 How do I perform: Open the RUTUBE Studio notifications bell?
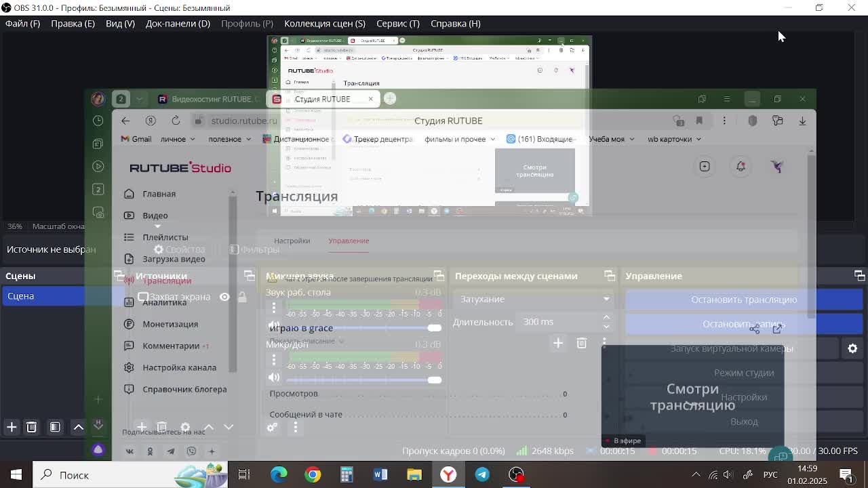tap(741, 167)
